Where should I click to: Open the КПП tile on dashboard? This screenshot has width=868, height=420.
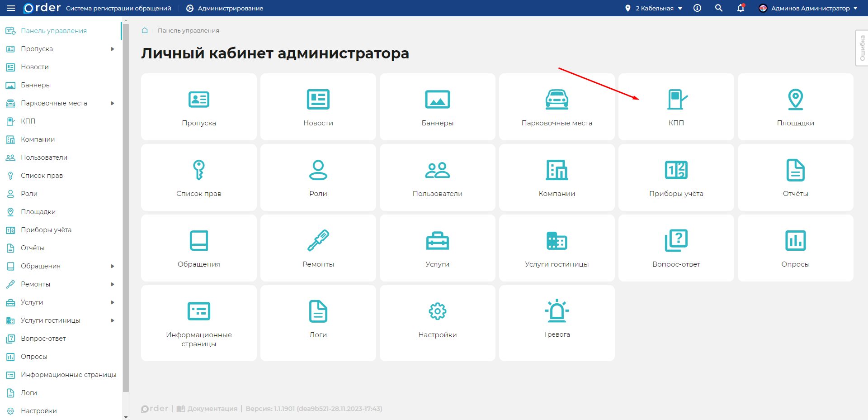pos(676,107)
